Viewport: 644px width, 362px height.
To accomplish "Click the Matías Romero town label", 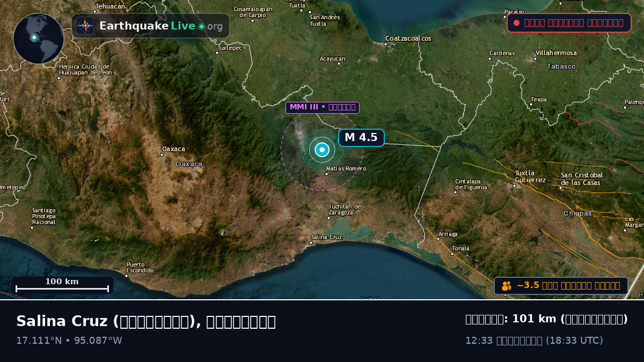I will click(346, 168).
